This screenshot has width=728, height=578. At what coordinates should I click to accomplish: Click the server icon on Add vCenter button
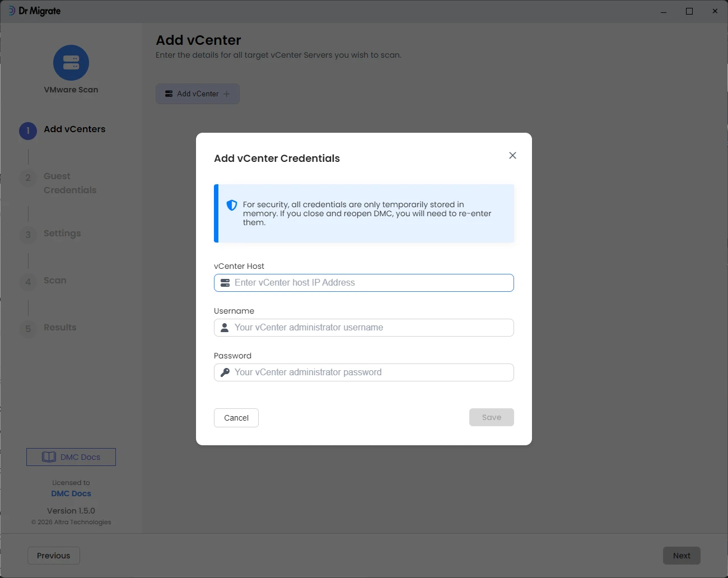point(169,94)
